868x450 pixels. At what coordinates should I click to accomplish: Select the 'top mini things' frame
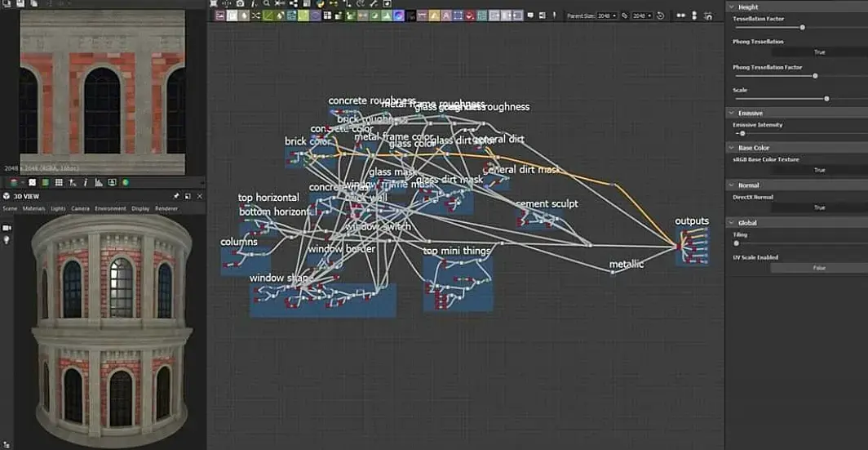tap(458, 283)
